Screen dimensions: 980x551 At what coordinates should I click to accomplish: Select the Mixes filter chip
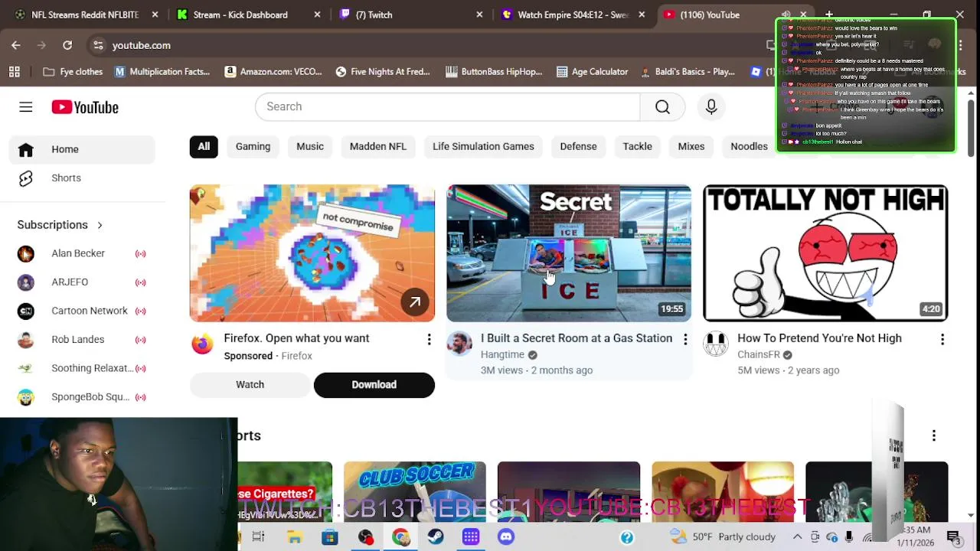(691, 147)
